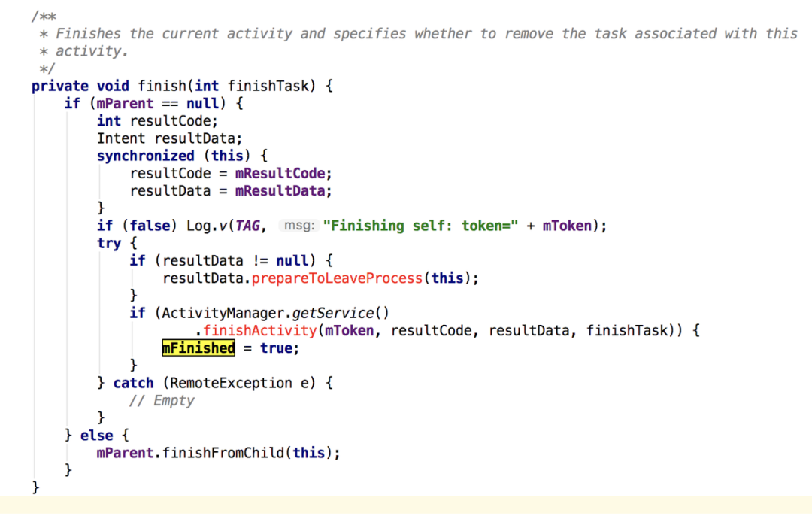Viewport: 812px width, 516px height.
Task: Click null in 'resultData != null'
Action: coord(292,260)
